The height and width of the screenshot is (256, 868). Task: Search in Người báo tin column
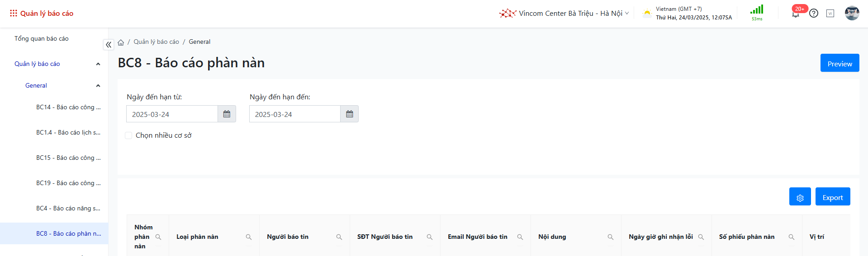coord(339,237)
